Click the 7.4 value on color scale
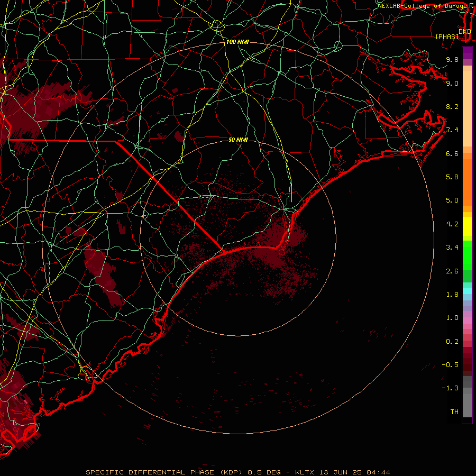Screen dimensions: 476x476 [x=452, y=130]
